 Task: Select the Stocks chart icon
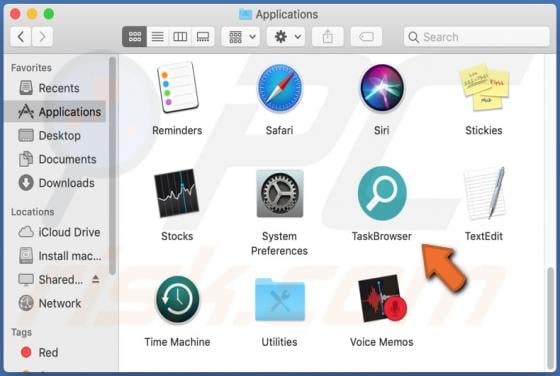click(x=177, y=193)
